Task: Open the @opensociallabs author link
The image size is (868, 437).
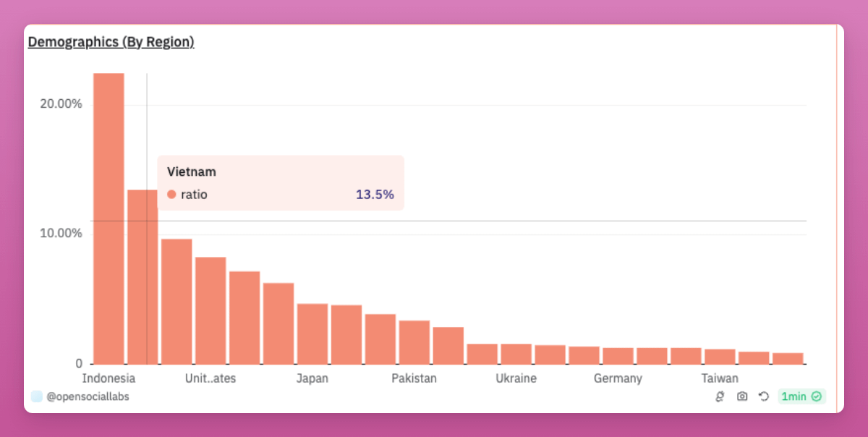Action: point(88,396)
